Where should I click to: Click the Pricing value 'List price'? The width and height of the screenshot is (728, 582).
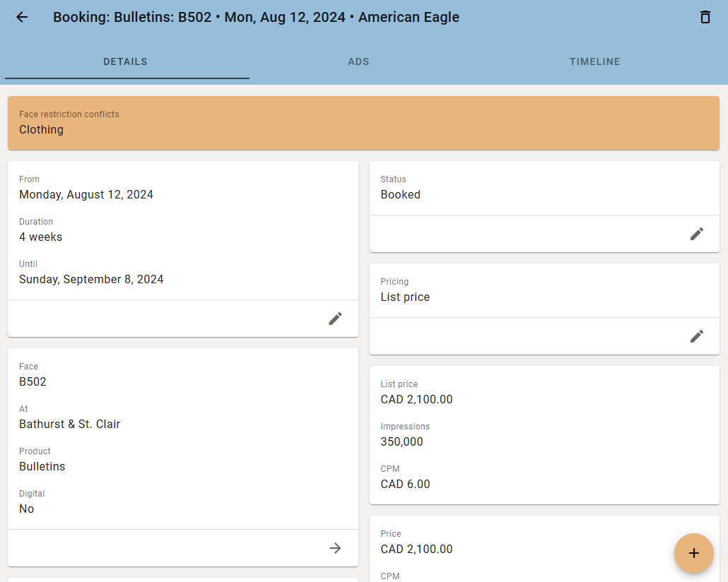coord(405,297)
